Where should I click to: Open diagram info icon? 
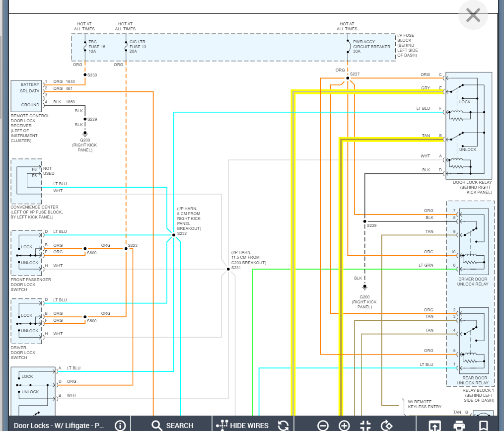120,425
